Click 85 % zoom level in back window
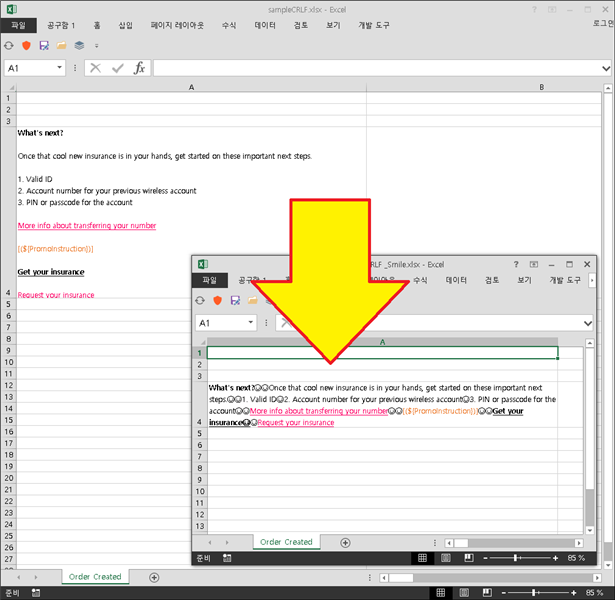 tap(594, 593)
